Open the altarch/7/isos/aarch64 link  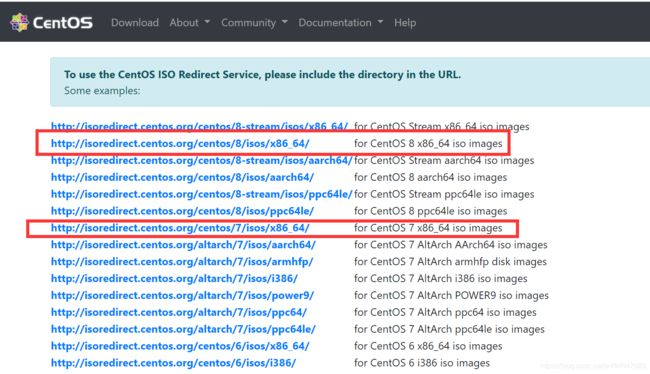click(x=183, y=245)
